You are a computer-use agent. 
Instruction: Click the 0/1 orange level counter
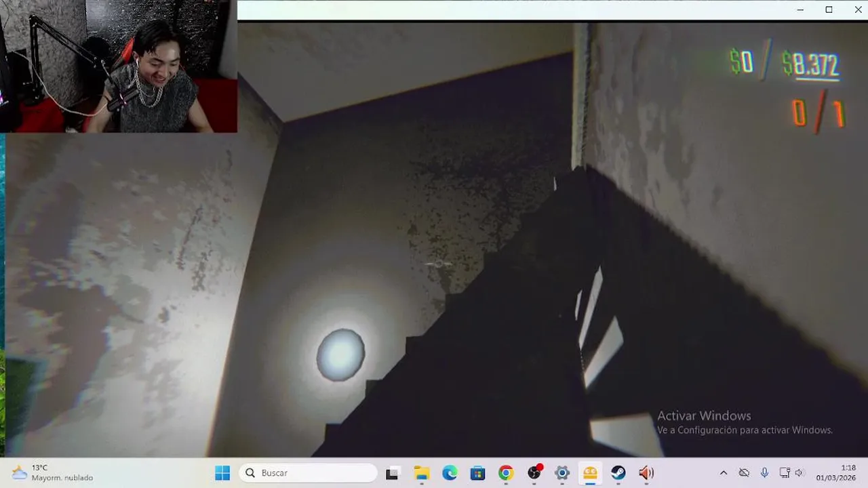[818, 113]
